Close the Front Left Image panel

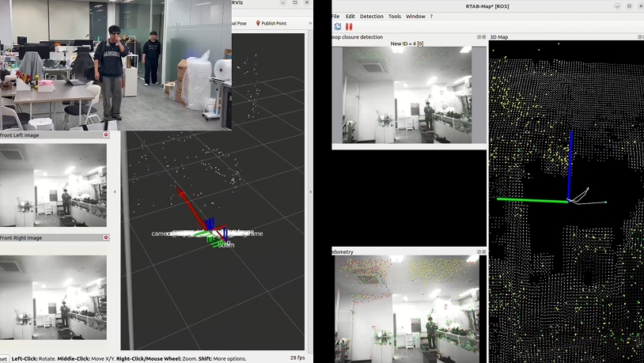tap(106, 134)
